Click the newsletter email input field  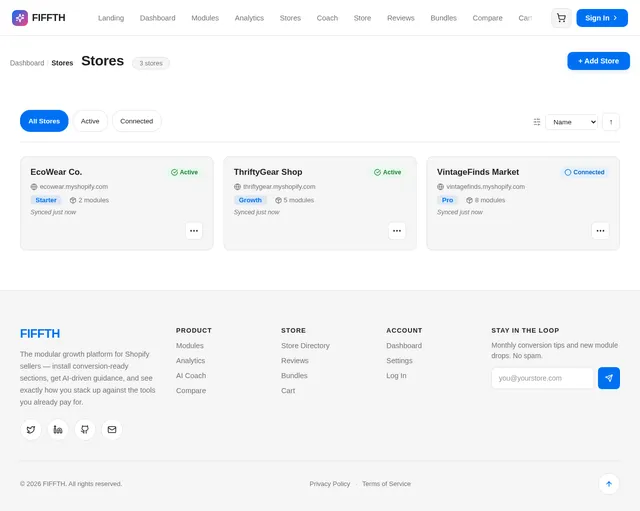pos(542,378)
